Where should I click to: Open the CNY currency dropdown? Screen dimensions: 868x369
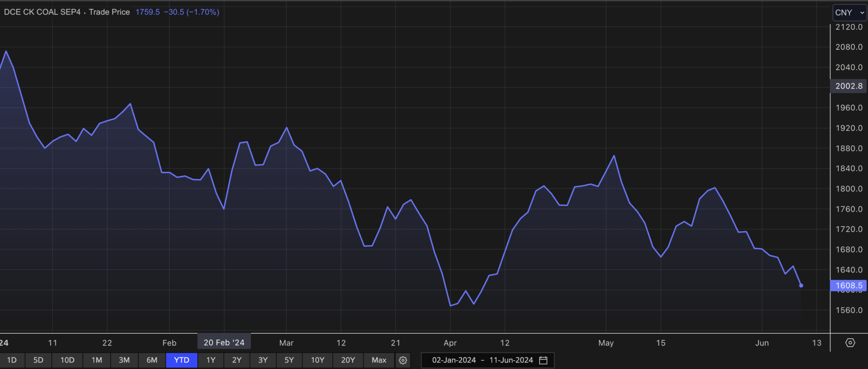[x=849, y=13]
